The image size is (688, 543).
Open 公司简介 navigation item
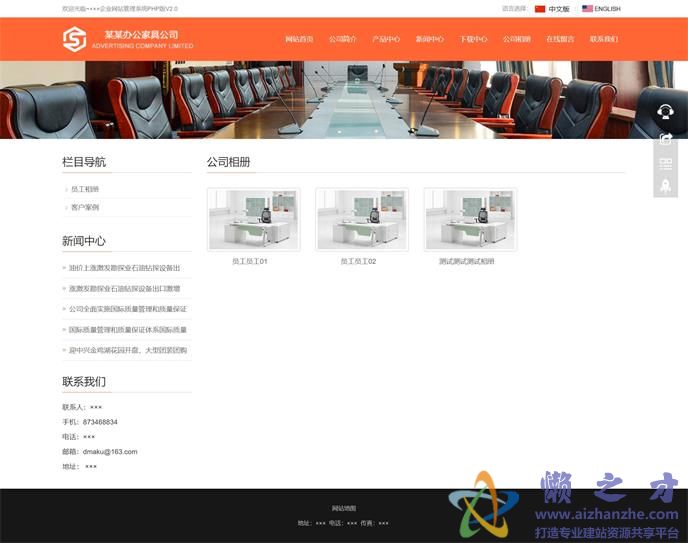tap(343, 39)
